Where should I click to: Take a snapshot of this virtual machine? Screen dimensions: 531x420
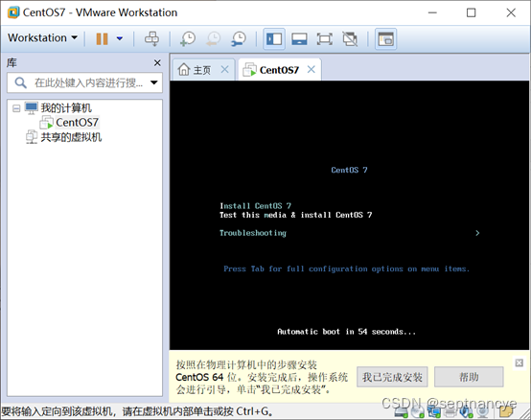click(x=188, y=38)
